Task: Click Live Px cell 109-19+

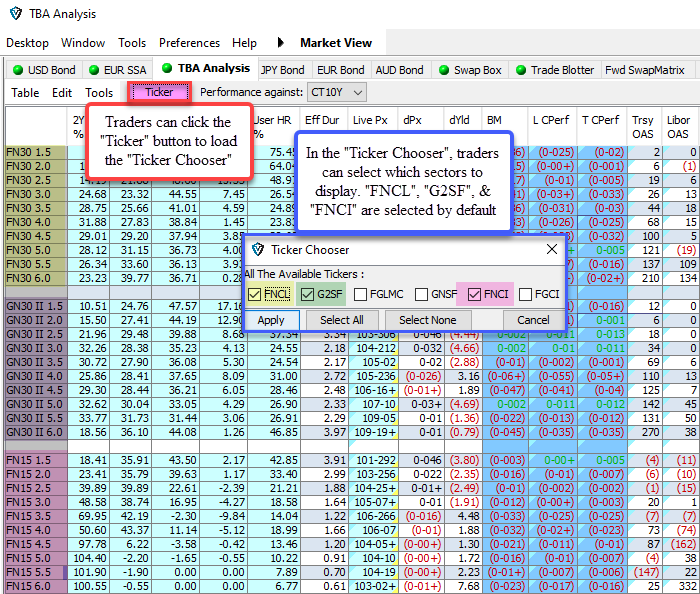Action: (x=374, y=432)
